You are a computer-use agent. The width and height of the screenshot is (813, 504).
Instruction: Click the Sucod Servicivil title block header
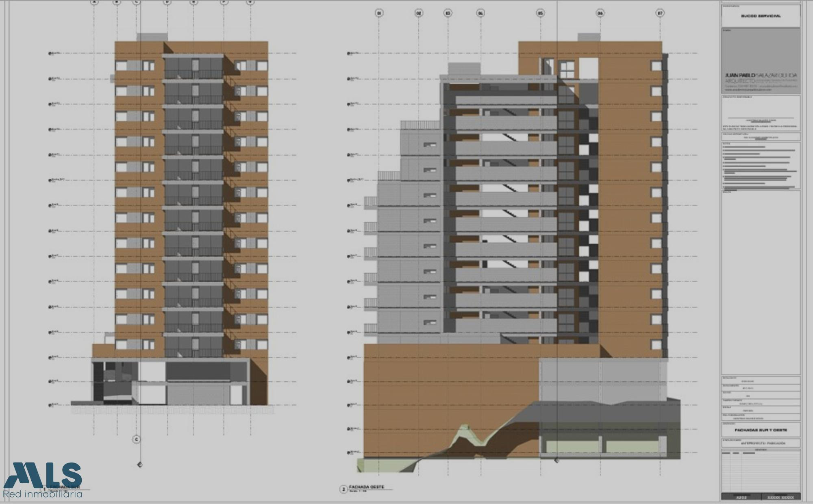click(x=761, y=16)
